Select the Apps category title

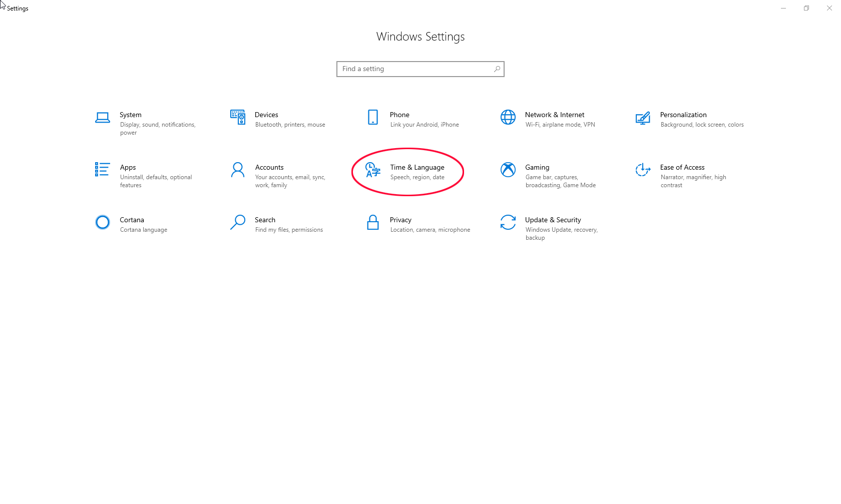click(128, 168)
